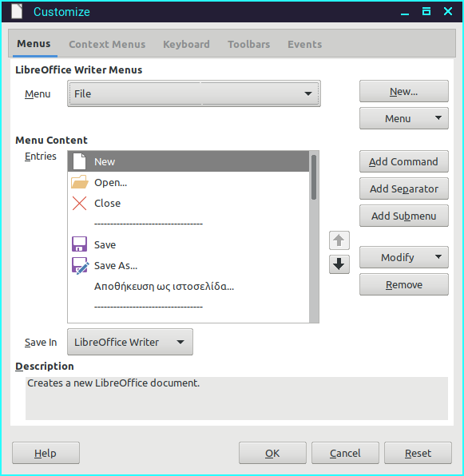The height and width of the screenshot is (476, 464).
Task: Click the New... button
Action: 403,91
